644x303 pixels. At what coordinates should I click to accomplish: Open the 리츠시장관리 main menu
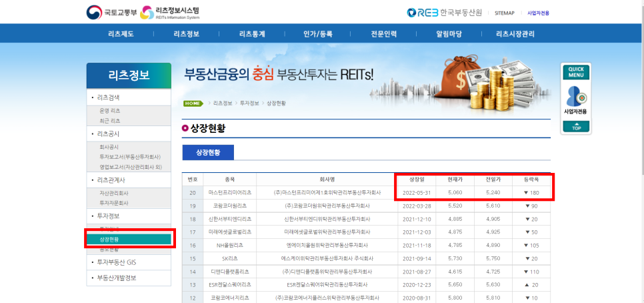tap(515, 33)
